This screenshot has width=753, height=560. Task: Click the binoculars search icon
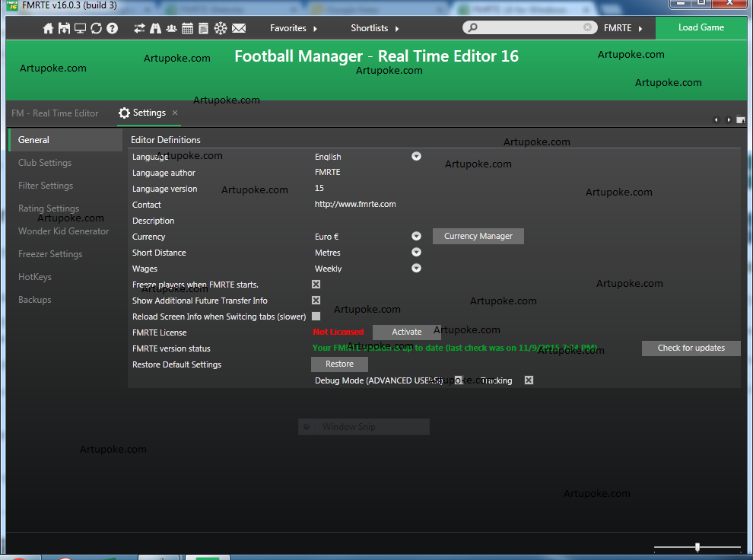pyautogui.click(x=155, y=28)
